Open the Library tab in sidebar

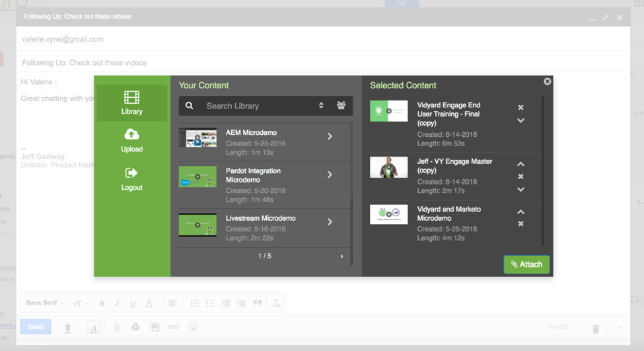click(x=131, y=102)
